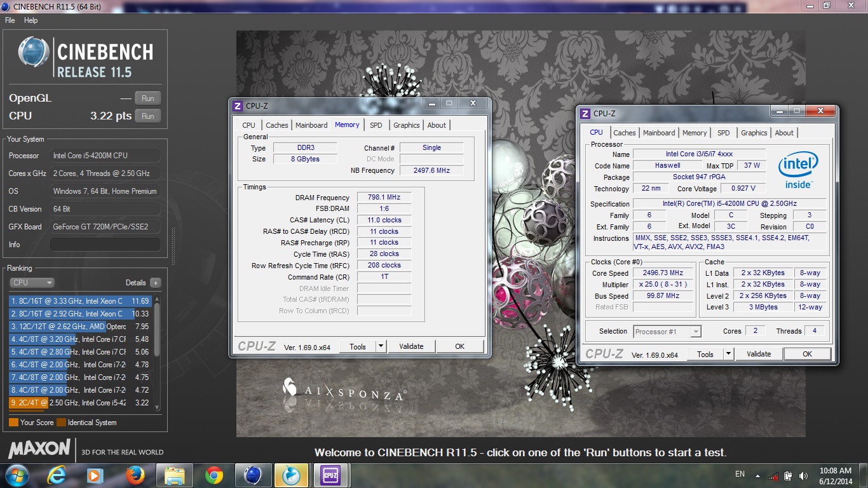Click Validate in Memory window
Viewport: 868px width, 488px height.
click(x=411, y=346)
